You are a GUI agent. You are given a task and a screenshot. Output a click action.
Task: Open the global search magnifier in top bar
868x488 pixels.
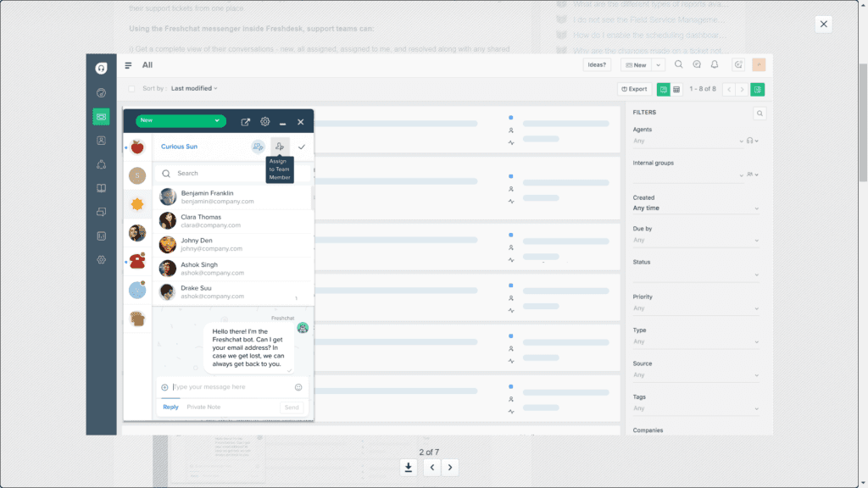coord(679,64)
